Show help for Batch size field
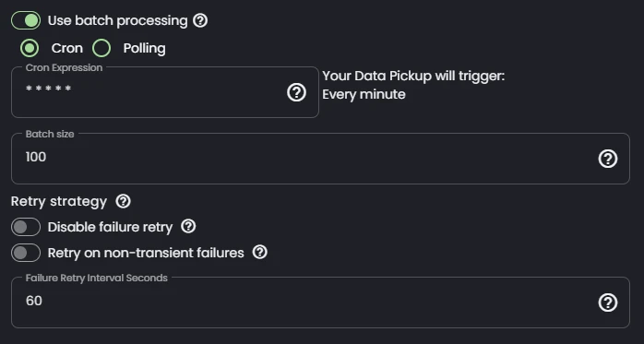 (x=608, y=159)
